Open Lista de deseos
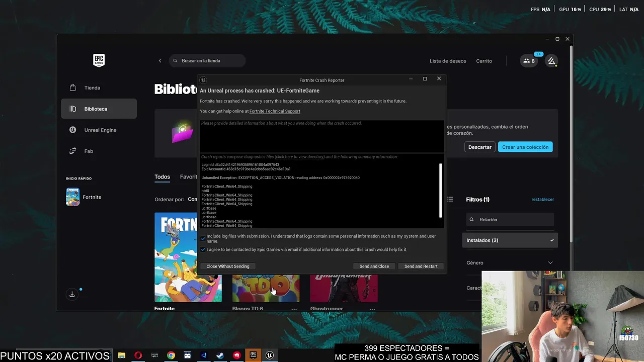This screenshot has width=644, height=362. (x=448, y=61)
